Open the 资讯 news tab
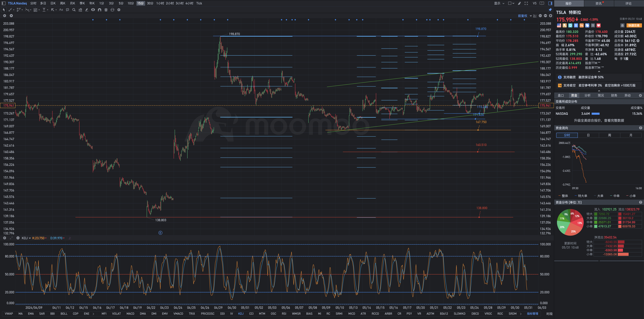The height and width of the screenshot is (319, 644). 598,3
